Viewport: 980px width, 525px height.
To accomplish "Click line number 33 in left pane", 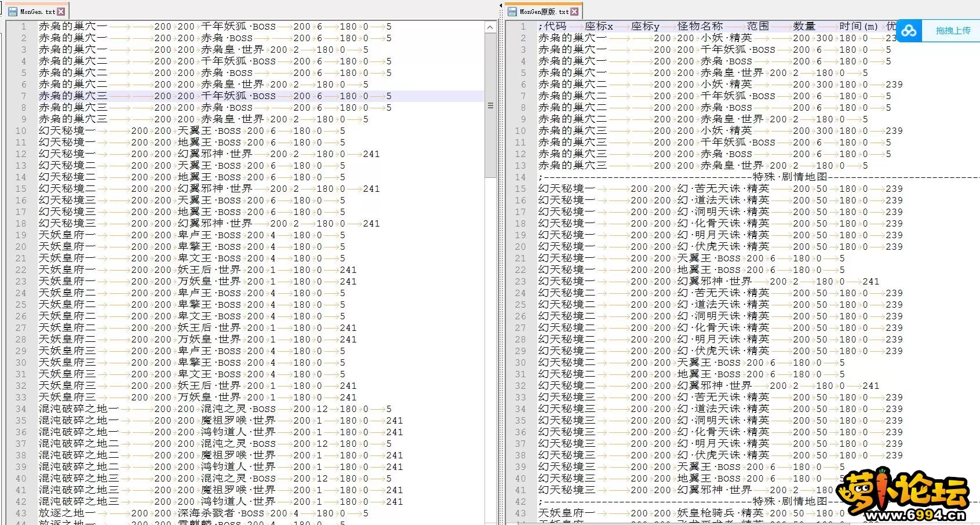I will [21, 398].
